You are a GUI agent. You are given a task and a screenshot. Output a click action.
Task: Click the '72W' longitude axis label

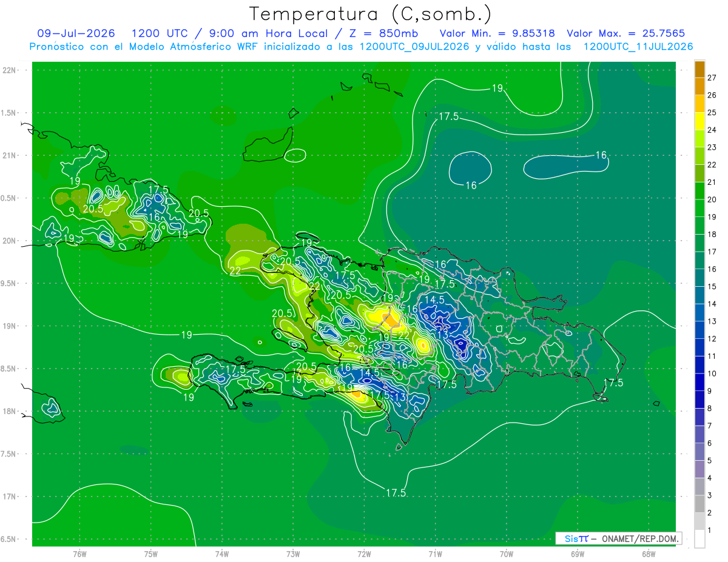coord(364,554)
